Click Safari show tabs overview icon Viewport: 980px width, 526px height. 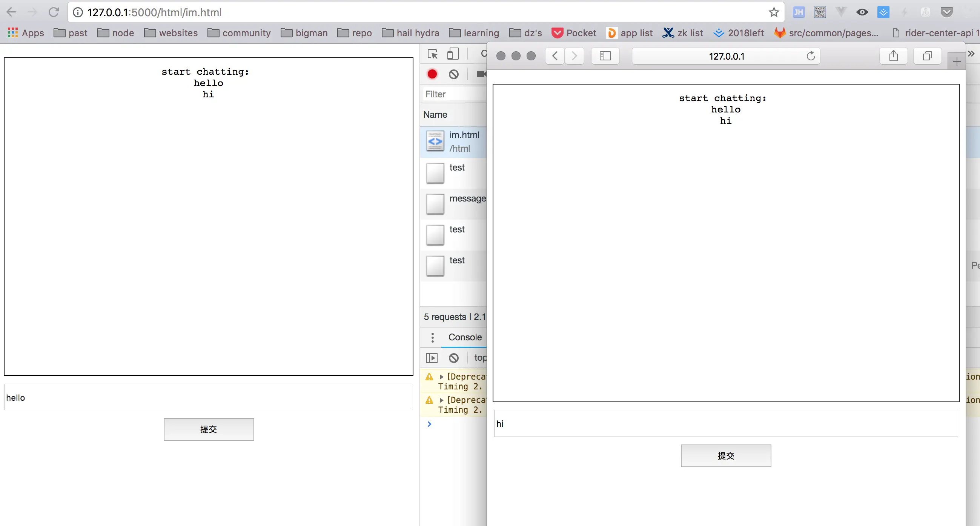point(927,56)
